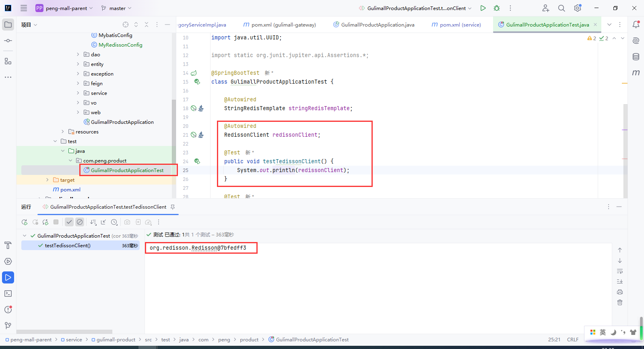
Task: Collapse GulimallProductApplicationTest results node
Action: (25, 236)
